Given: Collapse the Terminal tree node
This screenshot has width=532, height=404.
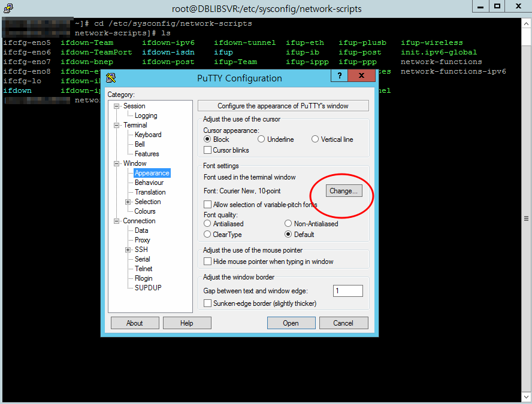Looking at the screenshot, I should point(116,126).
